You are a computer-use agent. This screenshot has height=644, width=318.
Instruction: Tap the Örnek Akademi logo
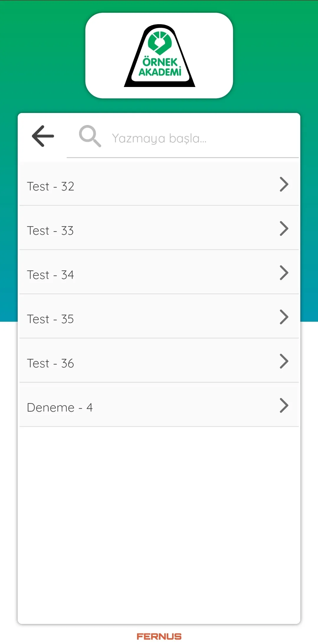coord(159,55)
